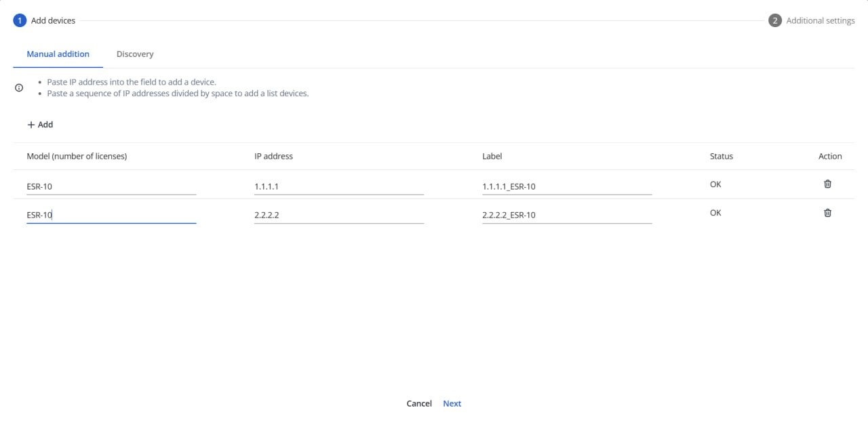
Task: Open model field in first row
Action: (x=111, y=186)
